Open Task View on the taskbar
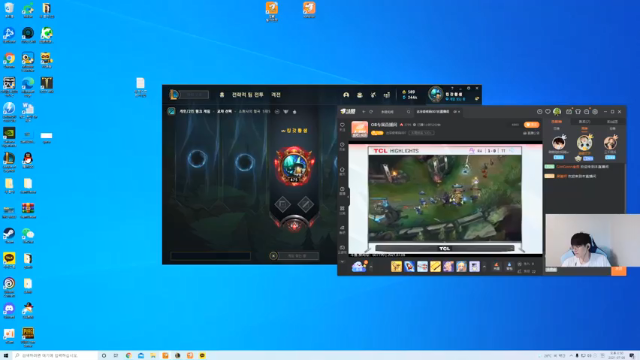The width and height of the screenshot is (640, 360). 116,356
